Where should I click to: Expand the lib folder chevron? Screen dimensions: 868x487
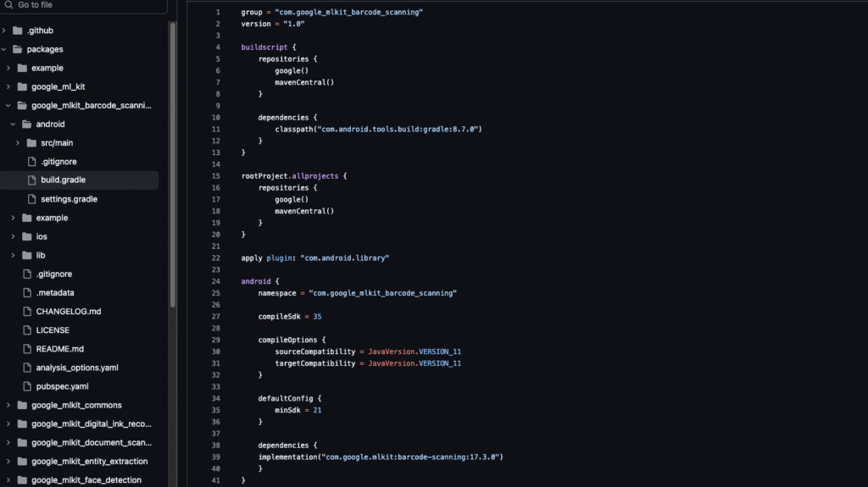pyautogui.click(x=14, y=255)
